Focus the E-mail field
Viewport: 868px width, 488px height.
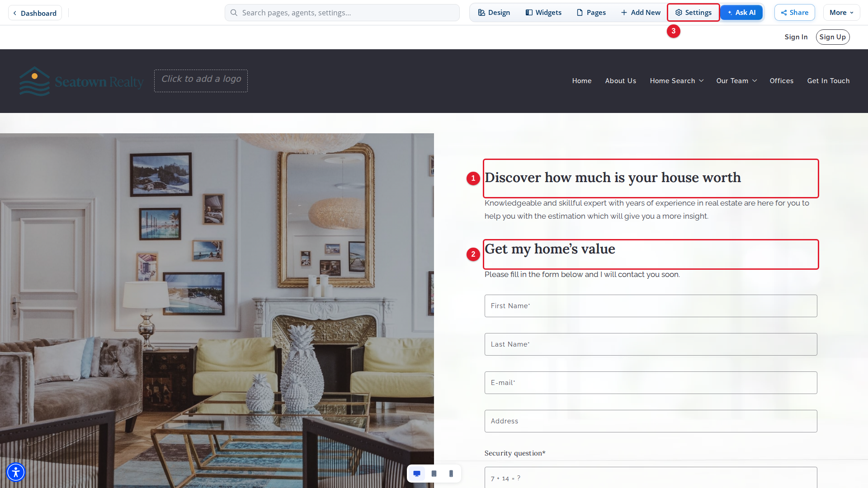pyautogui.click(x=651, y=383)
